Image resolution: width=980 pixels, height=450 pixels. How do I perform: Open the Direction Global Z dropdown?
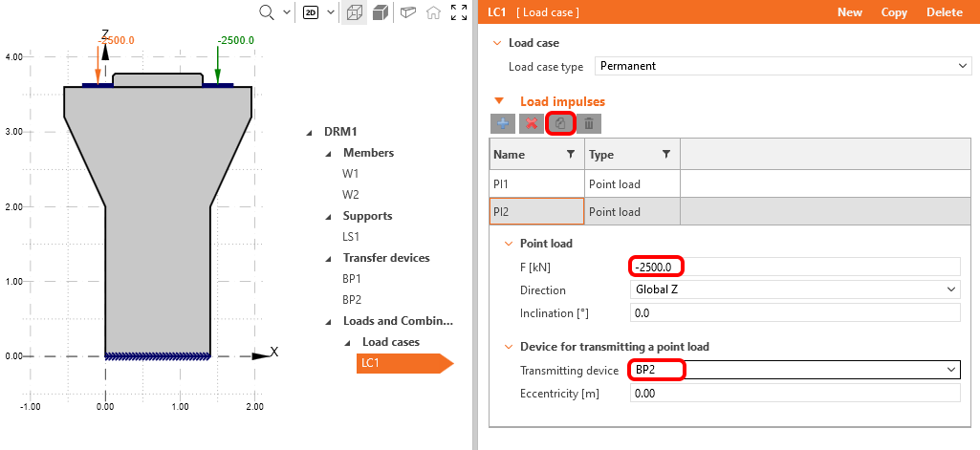point(795,289)
